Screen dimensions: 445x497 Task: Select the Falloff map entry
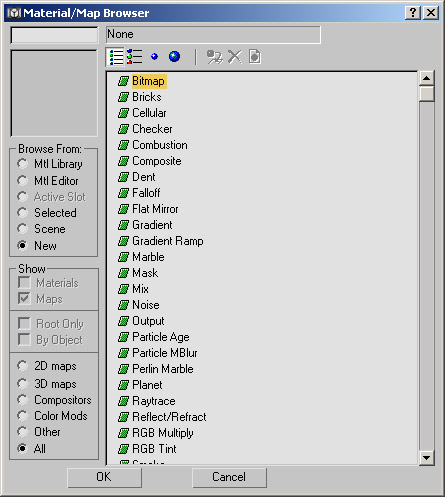coord(146,193)
